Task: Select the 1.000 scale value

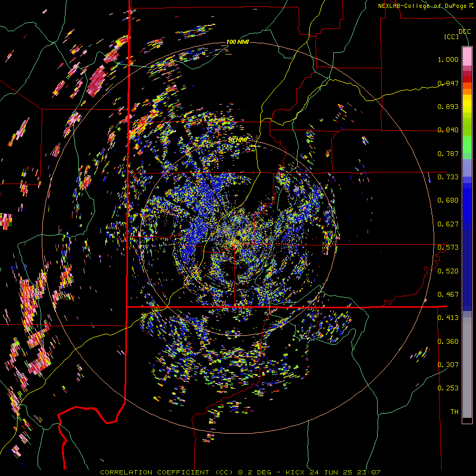Action: (x=448, y=59)
